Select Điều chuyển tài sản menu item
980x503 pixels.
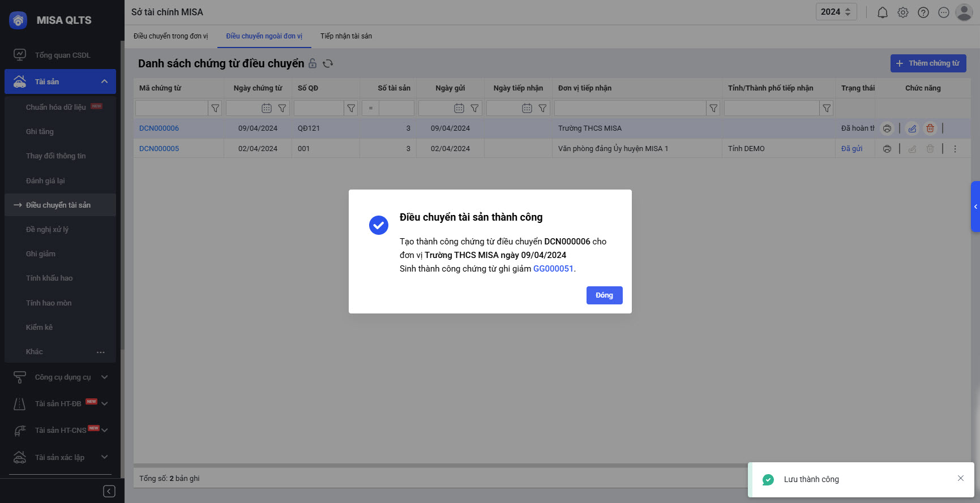click(x=60, y=205)
